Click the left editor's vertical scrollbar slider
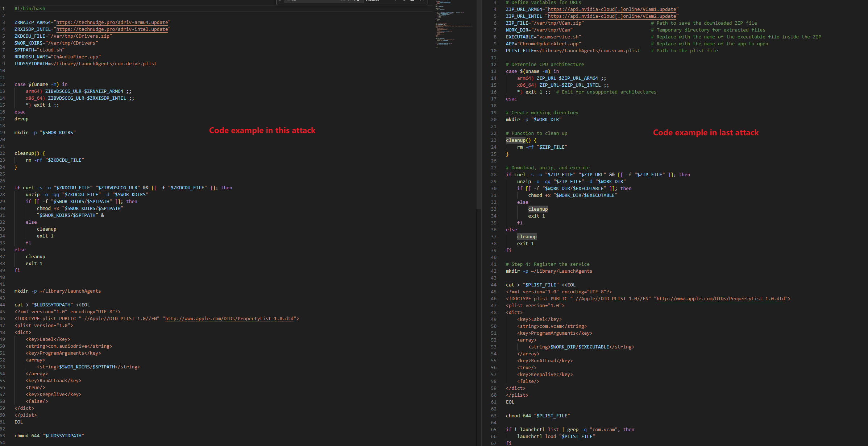The image size is (868, 446). [479, 105]
